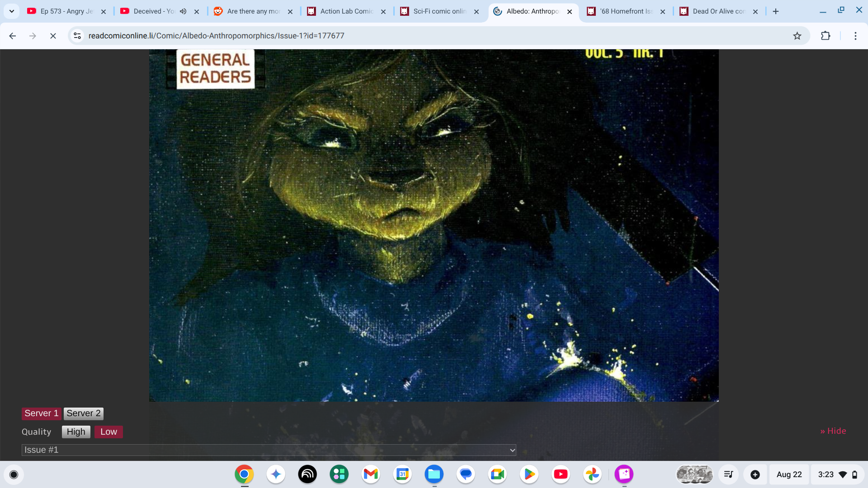Mute audio on the Deceived tab
The height and width of the screenshot is (488, 868).
[183, 11]
